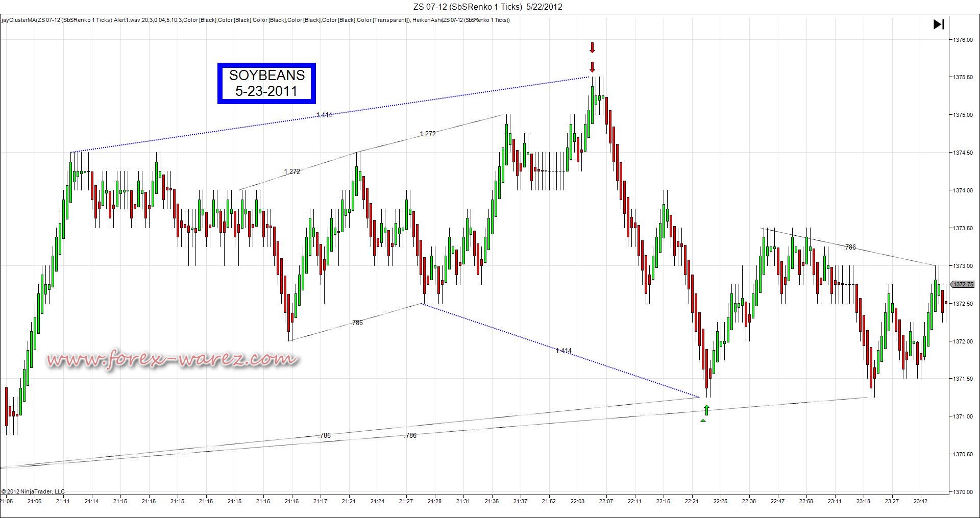Select the 22:03 time axis label
Image resolution: width=980 pixels, height=518 pixels.
[577, 501]
